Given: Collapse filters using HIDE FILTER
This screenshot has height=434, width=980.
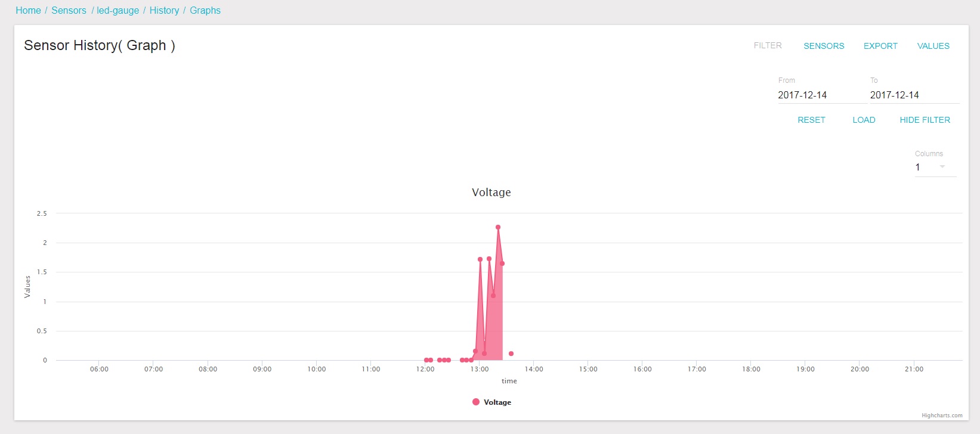Looking at the screenshot, I should [x=925, y=120].
